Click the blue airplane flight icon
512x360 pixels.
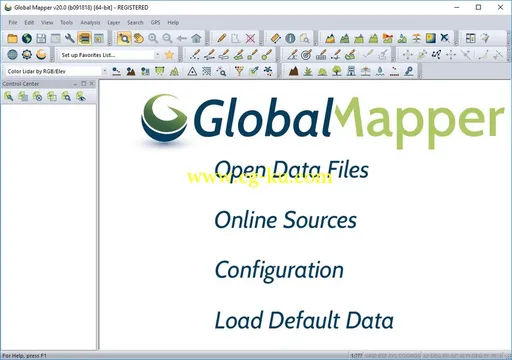click(x=445, y=38)
